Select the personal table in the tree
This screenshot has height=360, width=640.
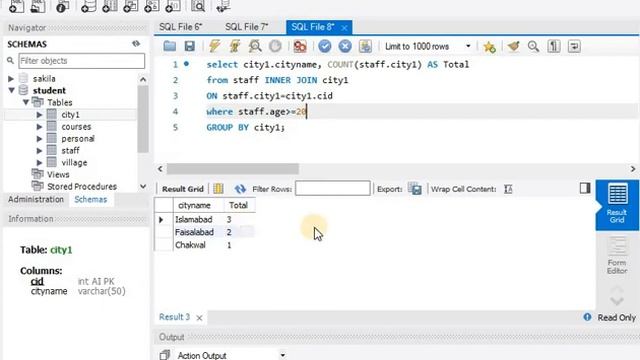coord(78,139)
